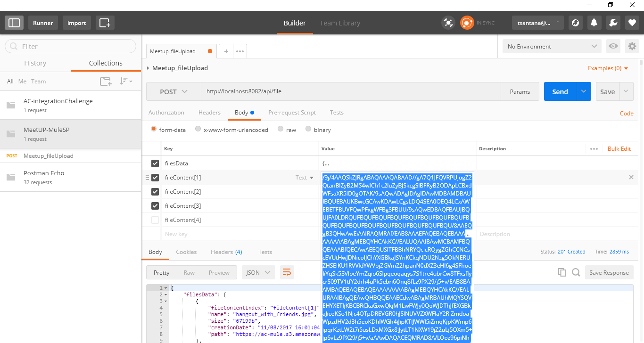Toggle the sidebar visibility icon
The height and width of the screenshot is (343, 644).
click(x=14, y=22)
